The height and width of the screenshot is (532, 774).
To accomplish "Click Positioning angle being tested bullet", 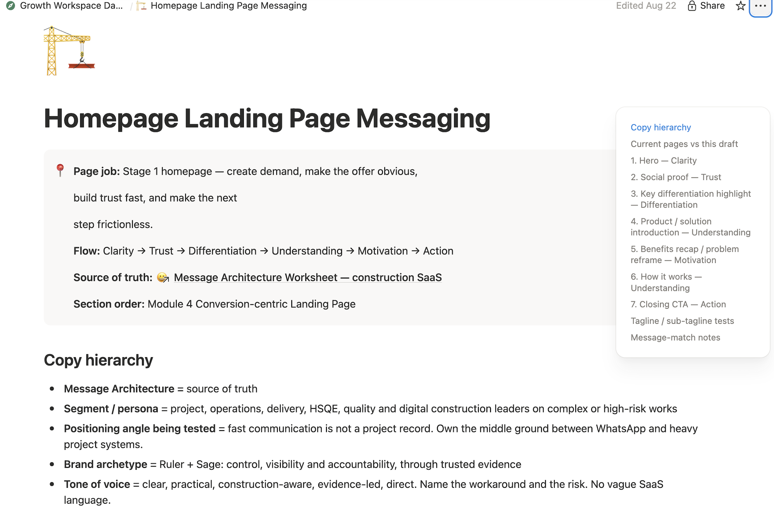I will coord(381,436).
